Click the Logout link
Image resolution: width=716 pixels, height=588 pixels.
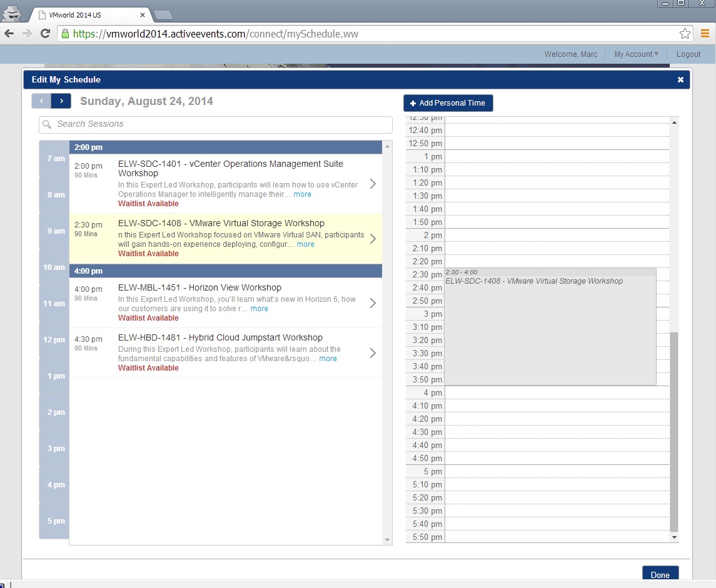coord(688,54)
